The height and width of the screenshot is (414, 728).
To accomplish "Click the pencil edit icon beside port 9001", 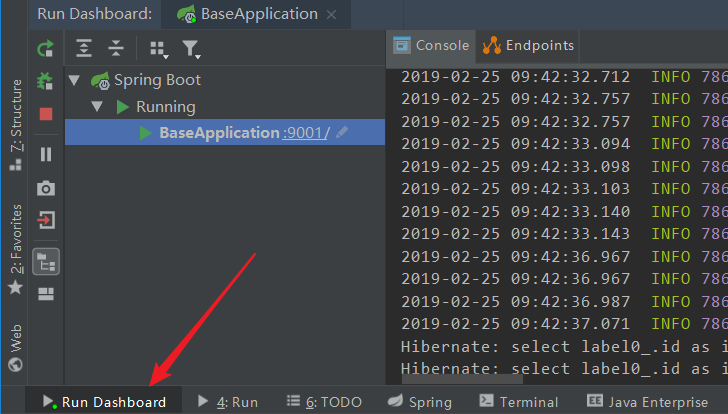I will (343, 132).
